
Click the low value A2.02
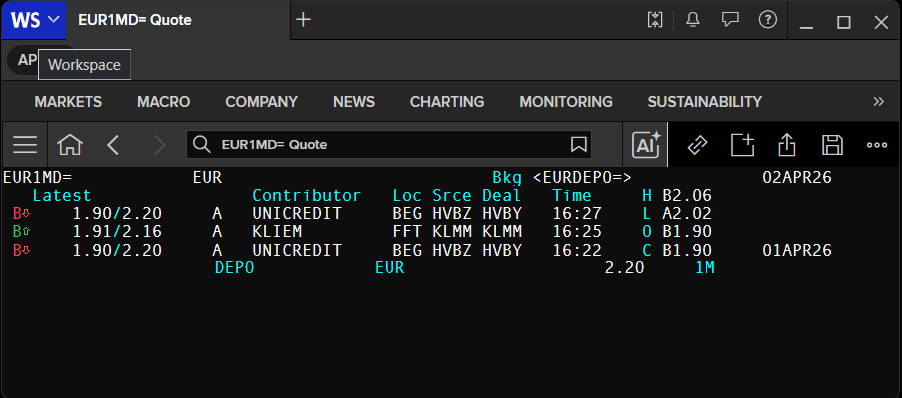pyautogui.click(x=687, y=214)
